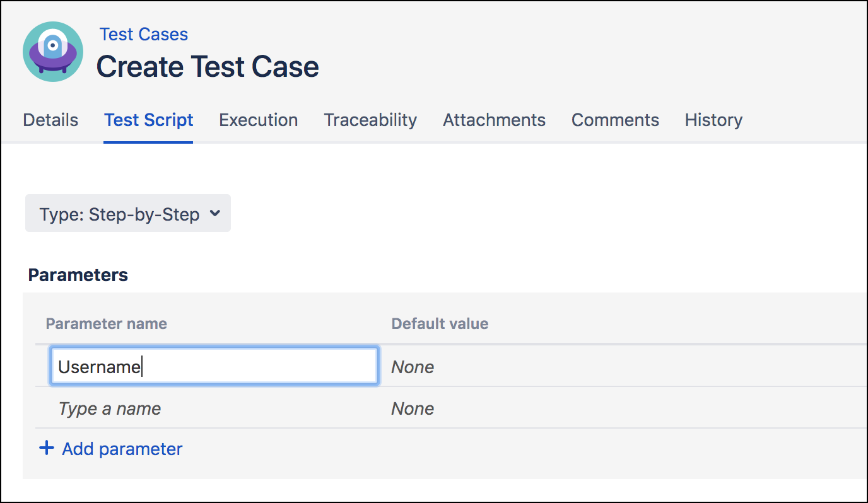Click inside the Username parameter name field
Screen dimensions: 868x503
[x=213, y=366]
